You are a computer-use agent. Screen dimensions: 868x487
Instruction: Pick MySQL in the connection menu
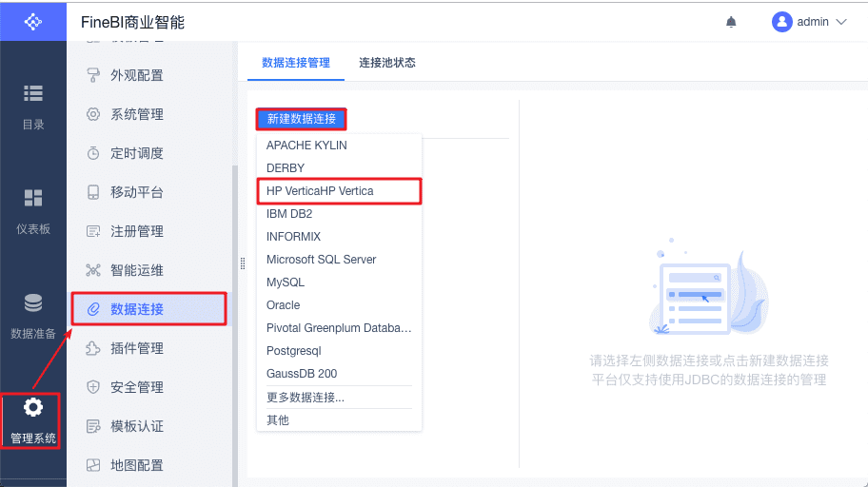[x=286, y=282]
